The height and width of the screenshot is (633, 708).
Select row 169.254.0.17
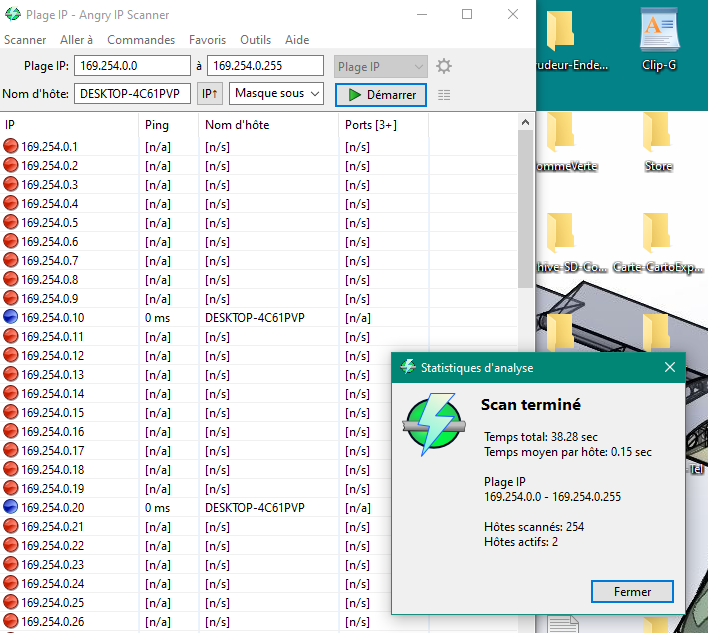pyautogui.click(x=196, y=450)
